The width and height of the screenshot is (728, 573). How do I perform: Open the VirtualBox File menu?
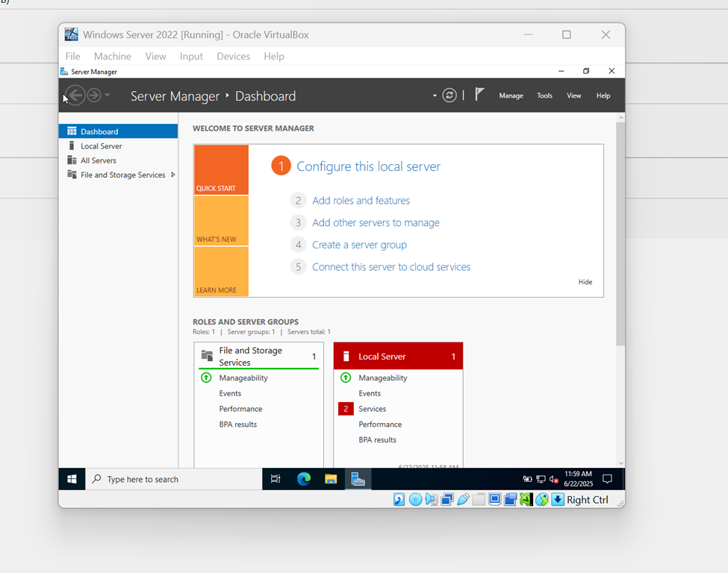(72, 56)
